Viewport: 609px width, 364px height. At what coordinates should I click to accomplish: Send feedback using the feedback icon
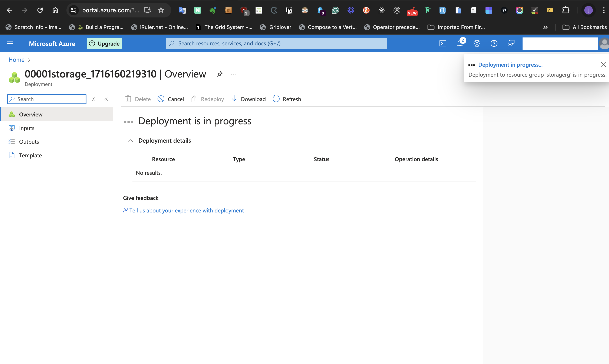coord(511,43)
